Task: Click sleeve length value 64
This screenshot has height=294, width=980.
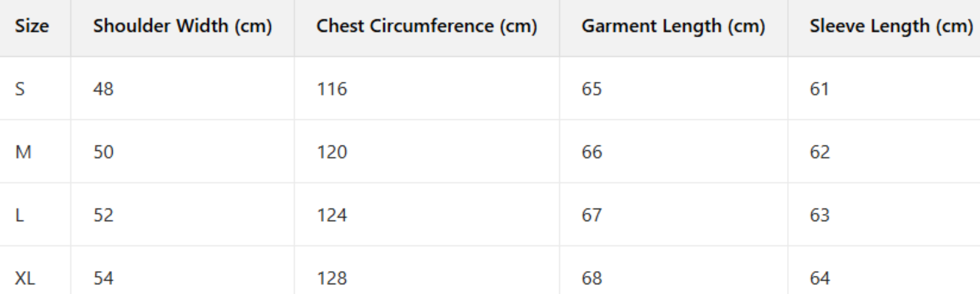Action: pos(819,278)
